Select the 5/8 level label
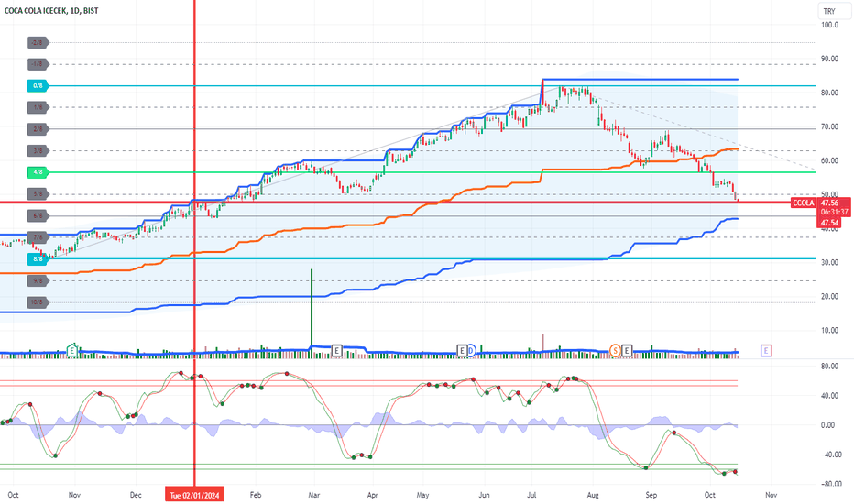The height and width of the screenshot is (504, 854). click(38, 194)
